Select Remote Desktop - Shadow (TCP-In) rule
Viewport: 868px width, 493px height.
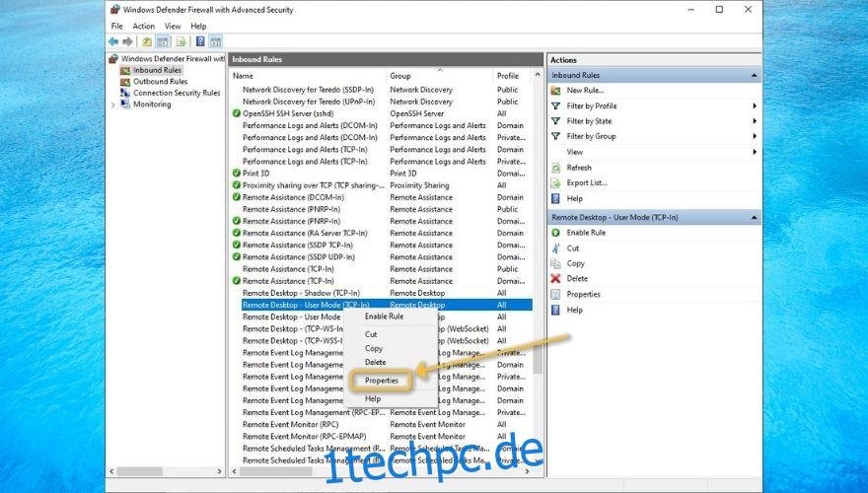click(301, 293)
